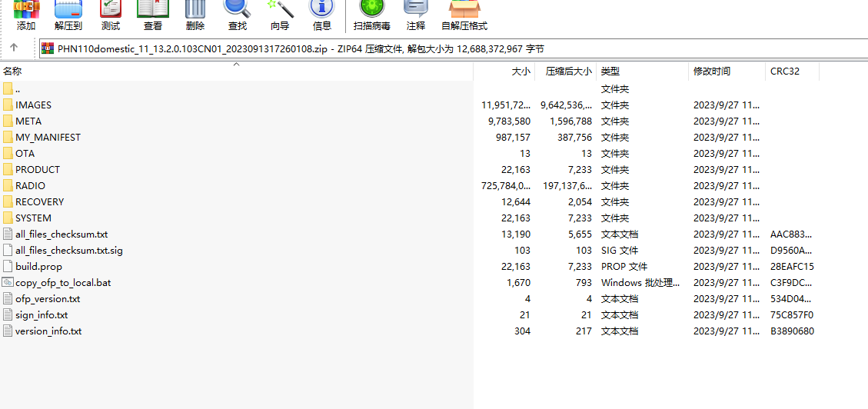This screenshot has width=868, height=409.
Task: Click the 信息 (Info) toolbar icon
Action: pyautogui.click(x=321, y=15)
